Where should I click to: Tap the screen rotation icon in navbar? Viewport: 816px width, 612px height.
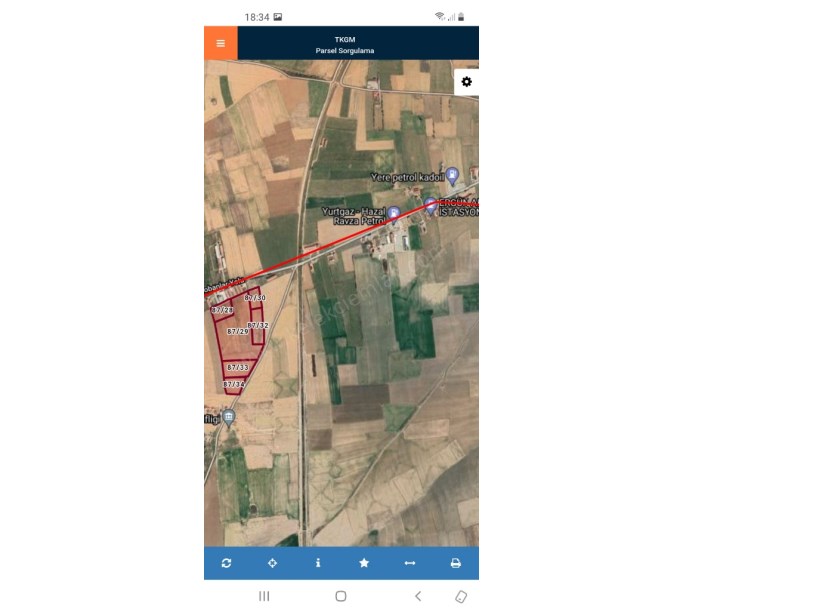461,597
